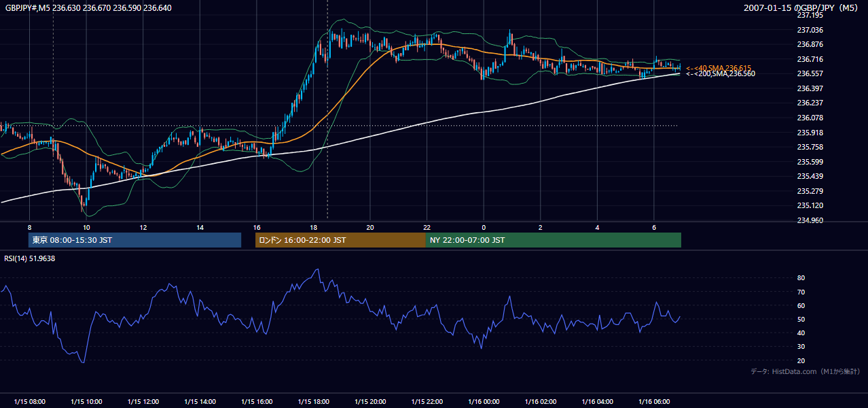Click price axis value 235.918

[809, 133]
